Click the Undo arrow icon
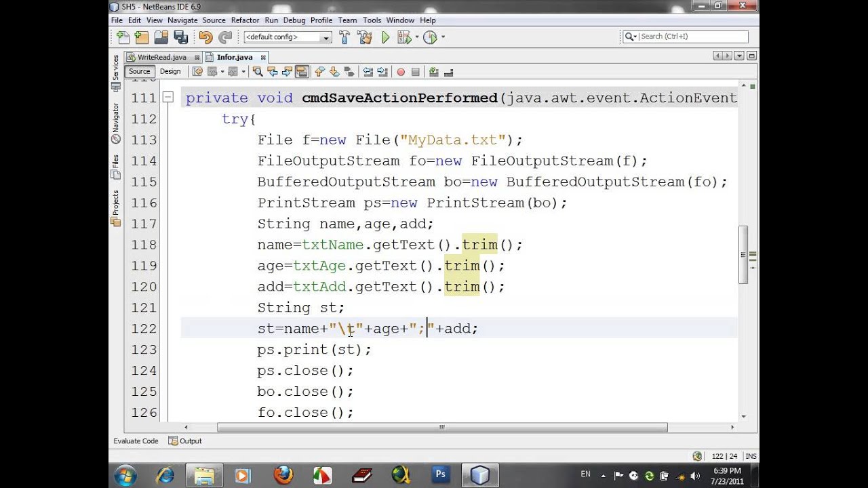The image size is (868, 488). click(205, 37)
